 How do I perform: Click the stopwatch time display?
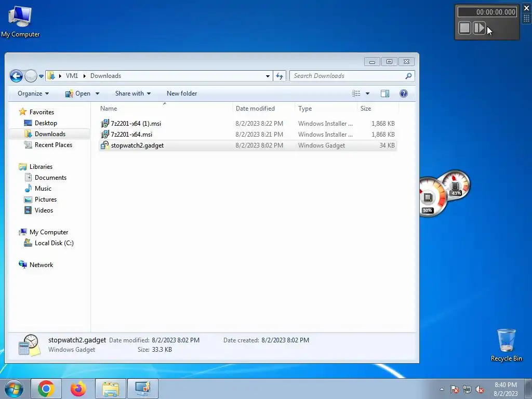[487, 12]
